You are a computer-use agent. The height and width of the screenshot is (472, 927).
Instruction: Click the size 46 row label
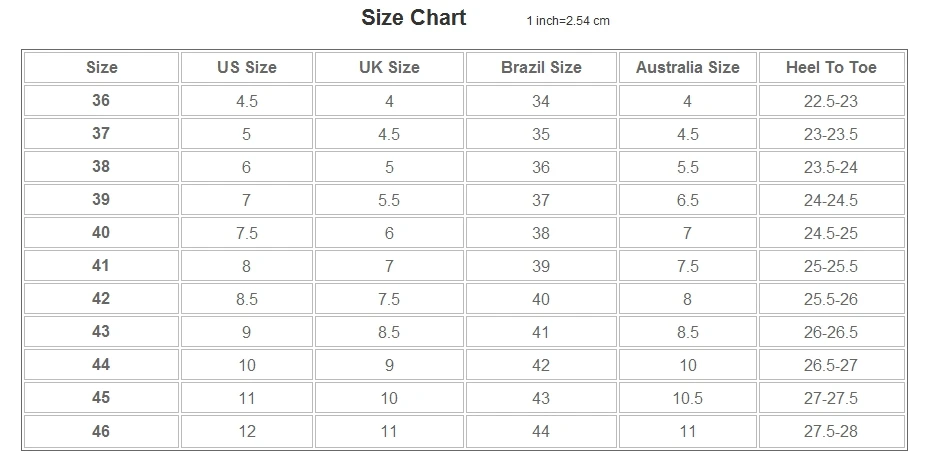[101, 431]
